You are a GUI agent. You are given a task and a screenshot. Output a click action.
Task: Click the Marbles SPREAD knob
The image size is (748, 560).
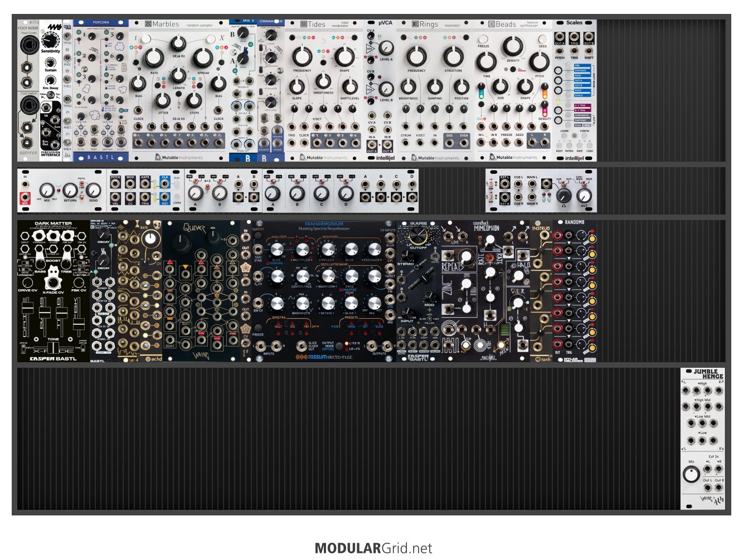pyautogui.click(x=203, y=57)
